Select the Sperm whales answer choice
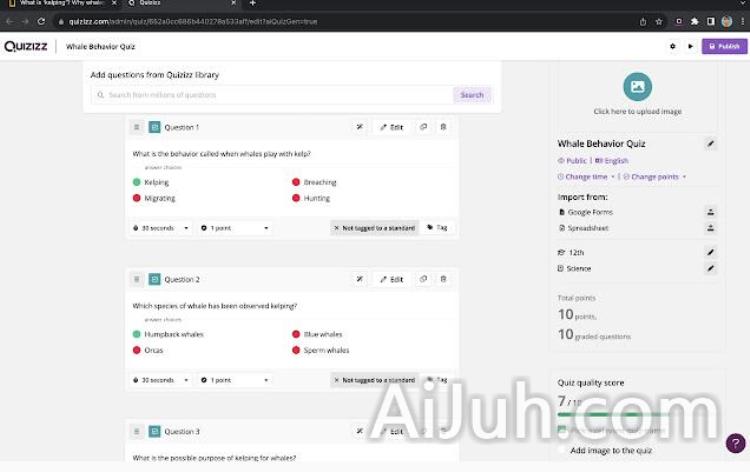750x472 pixels. click(x=320, y=350)
